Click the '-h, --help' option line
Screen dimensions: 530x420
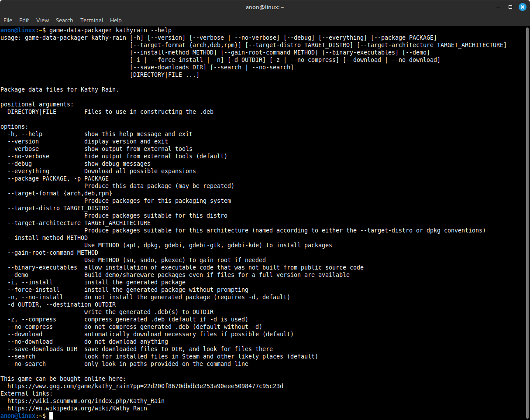pos(100,134)
